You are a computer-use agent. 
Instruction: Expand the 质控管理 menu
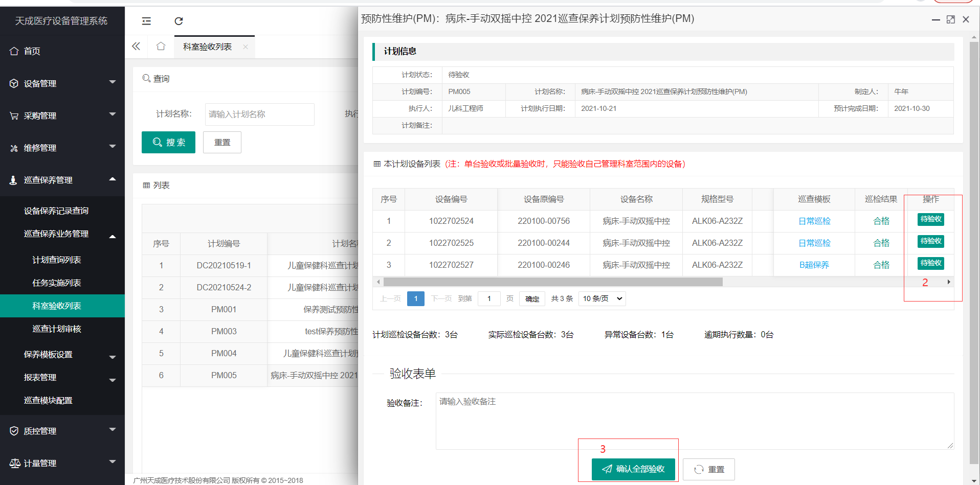coord(62,431)
